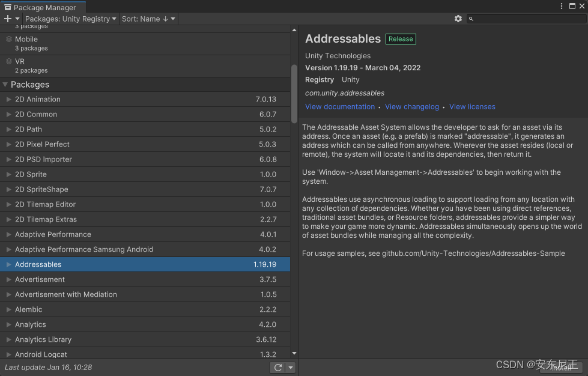Click the Package Manager tab icon
This screenshot has width=588, height=376.
(x=7, y=7)
